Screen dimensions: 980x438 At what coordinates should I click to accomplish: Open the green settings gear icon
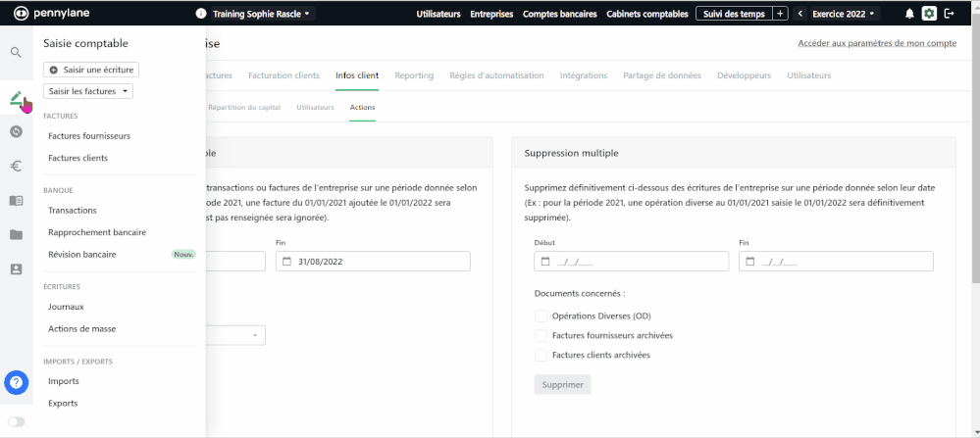[929, 14]
